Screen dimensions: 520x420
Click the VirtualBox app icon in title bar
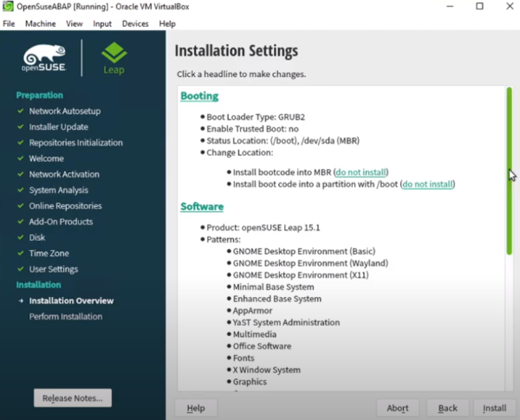pos(8,6)
